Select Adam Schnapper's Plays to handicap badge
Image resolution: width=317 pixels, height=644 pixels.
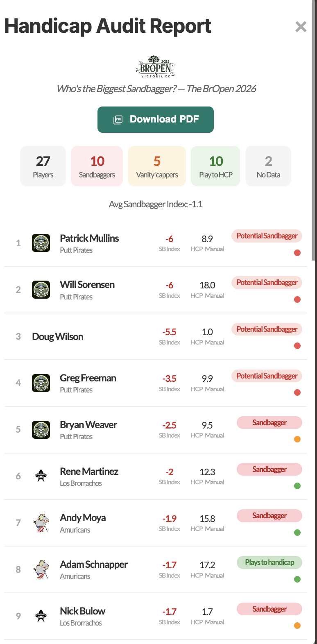click(269, 562)
